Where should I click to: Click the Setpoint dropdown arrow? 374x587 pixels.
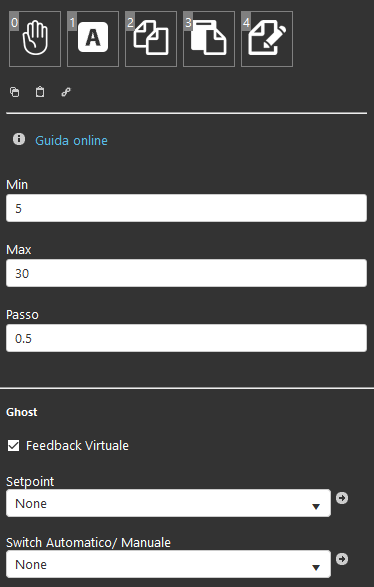[316, 507]
